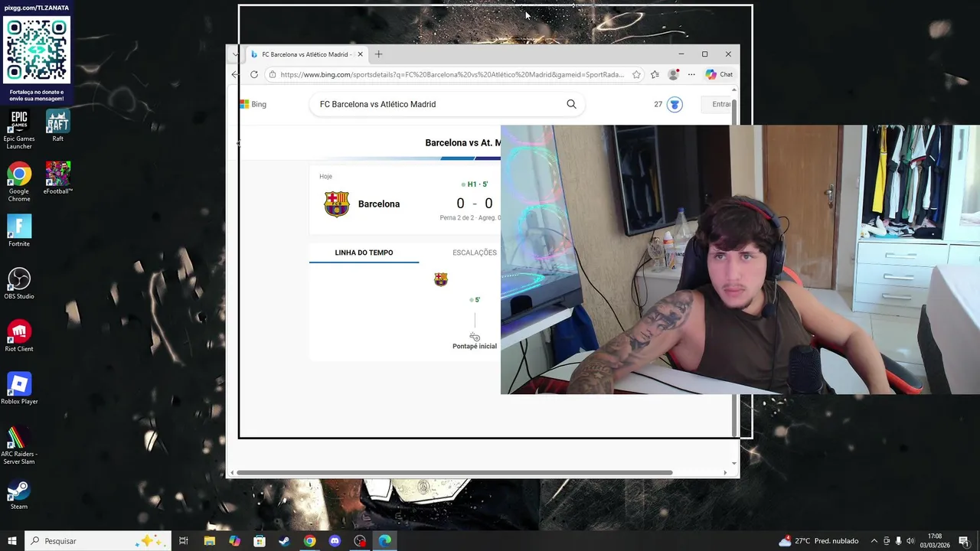Screen dimensions: 980x551
Task: Open the ARC Raiders Server Slam shortcut
Action: pos(19,445)
